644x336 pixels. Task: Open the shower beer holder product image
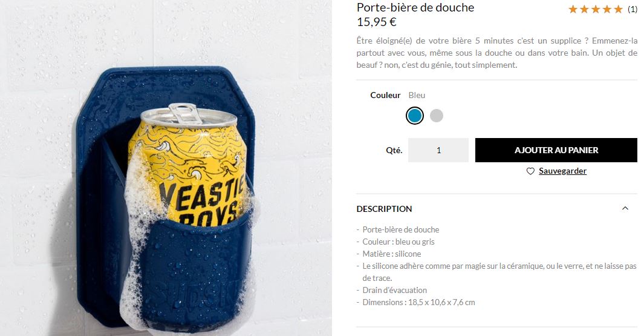click(166, 168)
